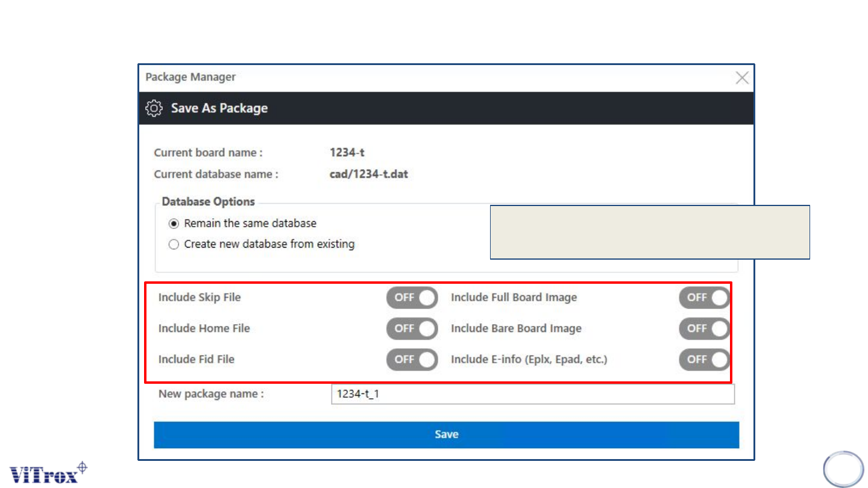Screen dimensions: 868x488
Task: Turn on the Include Home File switch
Action: click(412, 328)
